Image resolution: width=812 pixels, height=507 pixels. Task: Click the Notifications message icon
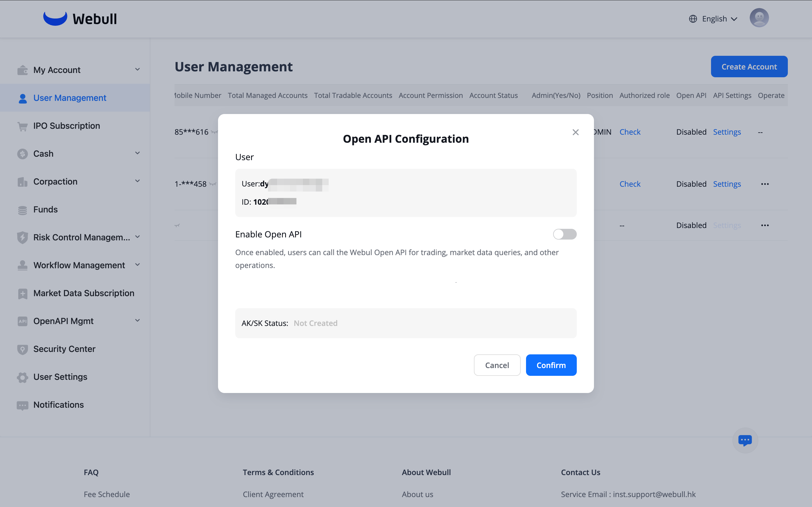tap(23, 405)
